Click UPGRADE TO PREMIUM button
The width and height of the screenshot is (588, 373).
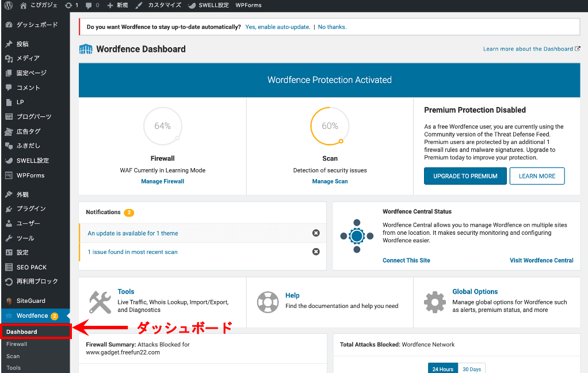465,176
